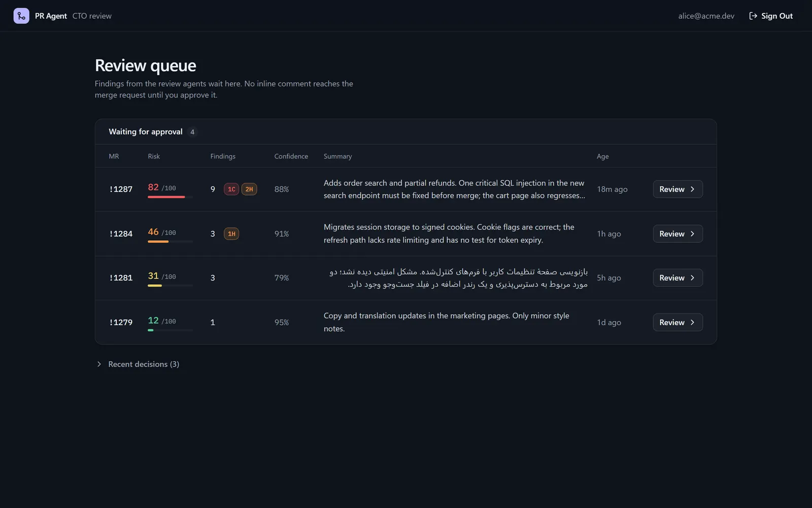Click the Confidence column header
The height and width of the screenshot is (508, 812).
tap(291, 156)
